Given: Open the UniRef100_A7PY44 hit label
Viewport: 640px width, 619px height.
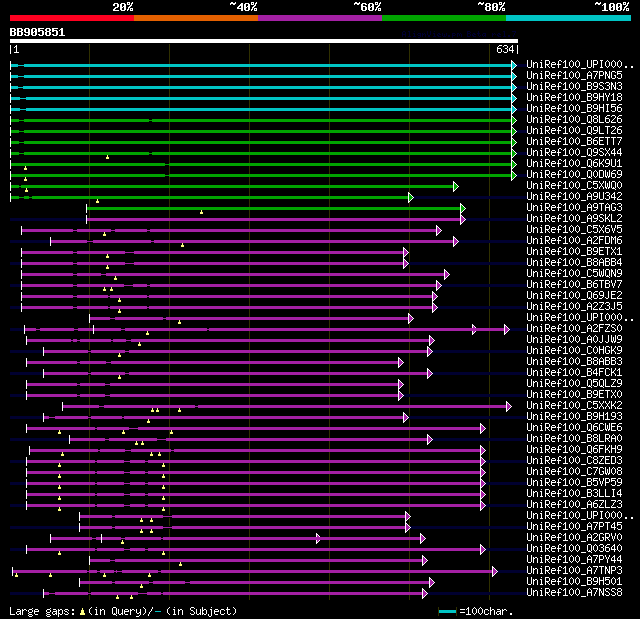Looking at the screenshot, I should pos(574,560).
